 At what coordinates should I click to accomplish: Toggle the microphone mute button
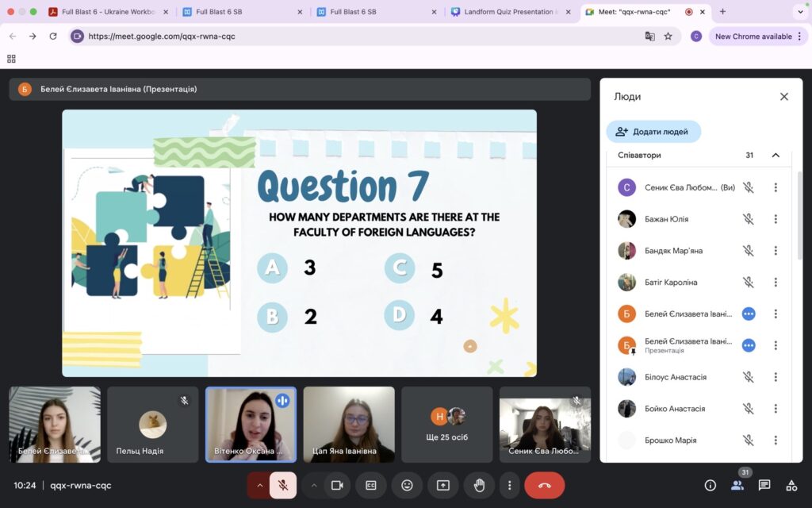pyautogui.click(x=283, y=485)
